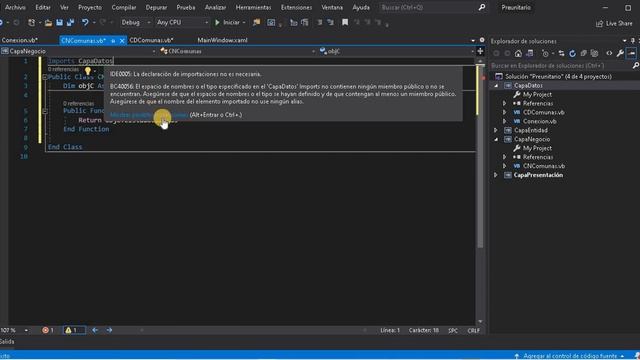Click the Undo arrow icon
Image resolution: width=640 pixels, height=360 pixels.
point(85,22)
